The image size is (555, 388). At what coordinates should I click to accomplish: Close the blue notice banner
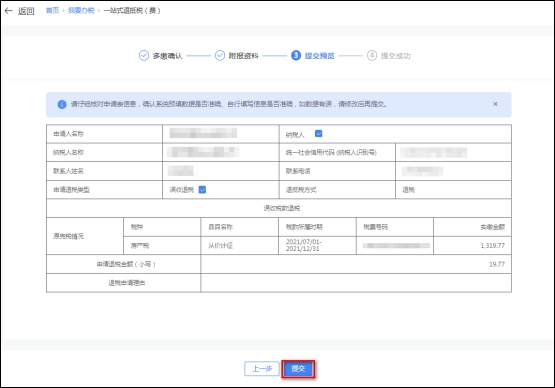click(496, 104)
